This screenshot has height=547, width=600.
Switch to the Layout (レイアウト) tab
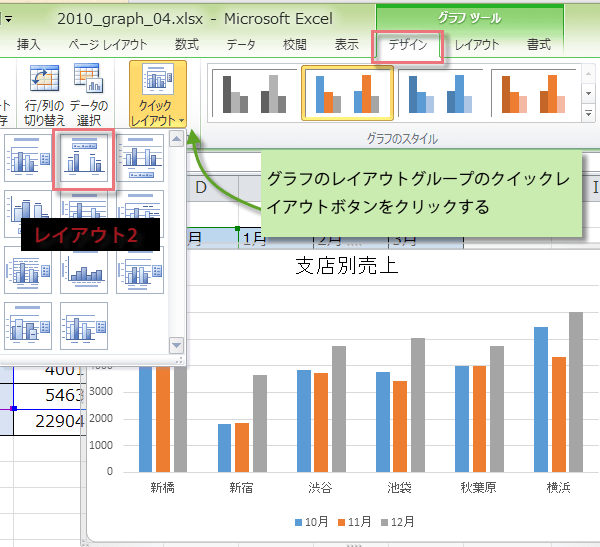(477, 45)
